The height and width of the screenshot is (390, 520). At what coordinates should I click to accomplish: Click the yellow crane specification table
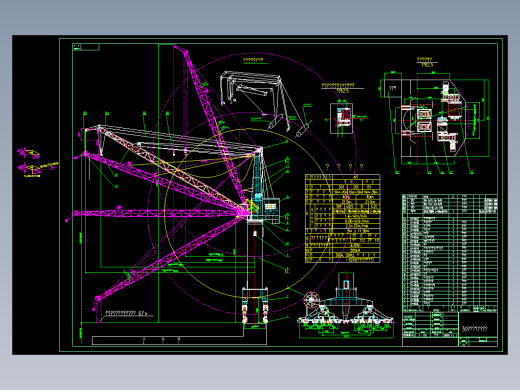[x=343, y=218]
